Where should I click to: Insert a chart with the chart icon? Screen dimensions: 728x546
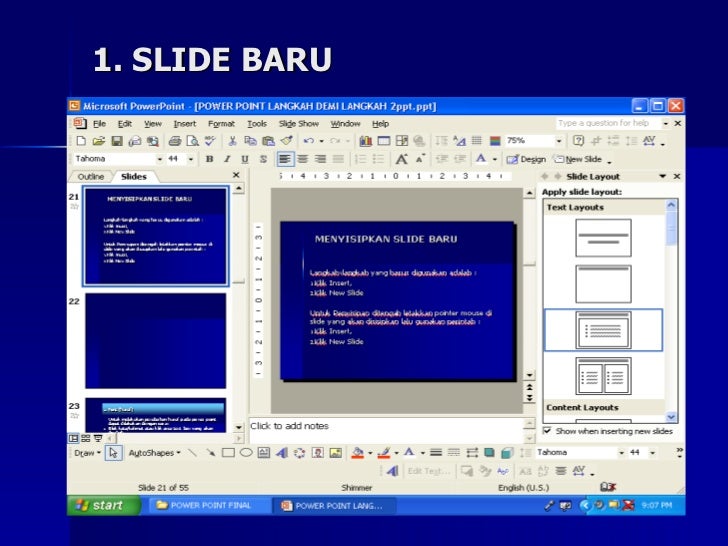point(366,141)
